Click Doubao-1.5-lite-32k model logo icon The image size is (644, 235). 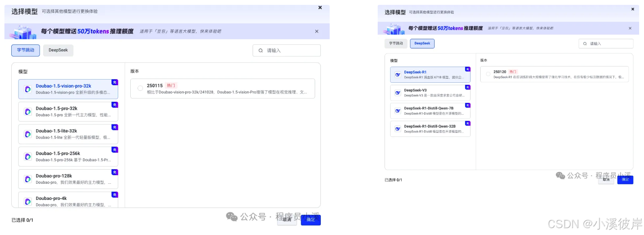pos(28,134)
